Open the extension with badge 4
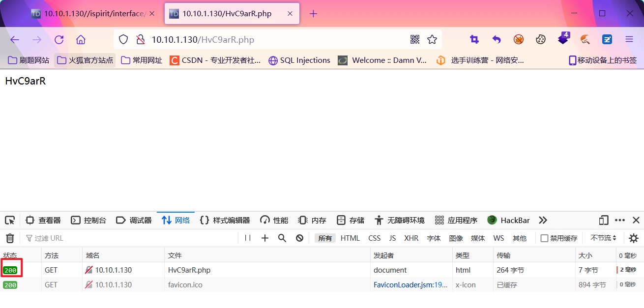The height and width of the screenshot is (308, 644). [563, 39]
